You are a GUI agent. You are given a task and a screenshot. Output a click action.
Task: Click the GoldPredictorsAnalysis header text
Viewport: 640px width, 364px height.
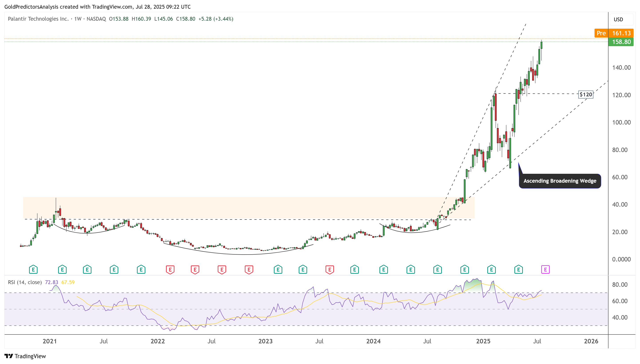click(32, 7)
